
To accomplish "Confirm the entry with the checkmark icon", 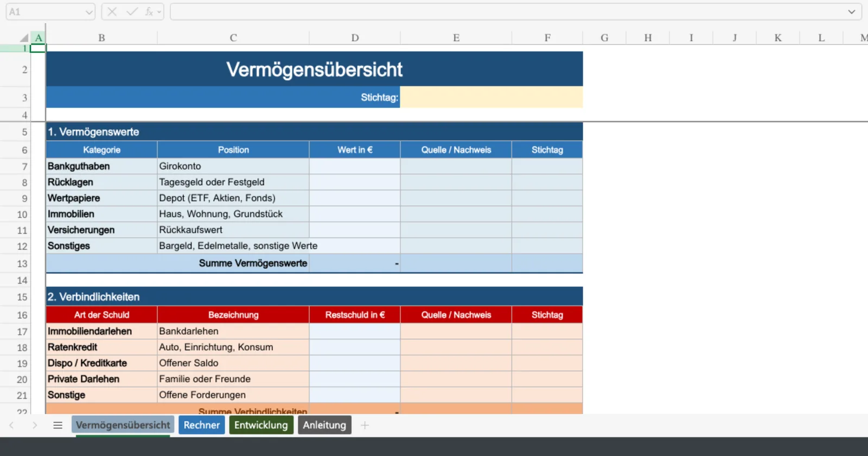I will coord(132,11).
